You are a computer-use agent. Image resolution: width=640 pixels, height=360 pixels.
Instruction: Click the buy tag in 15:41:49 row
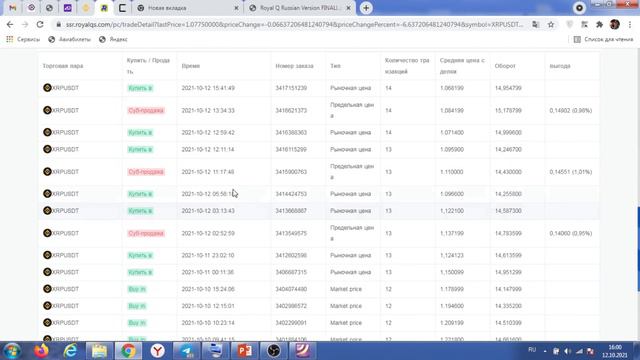(x=140, y=88)
